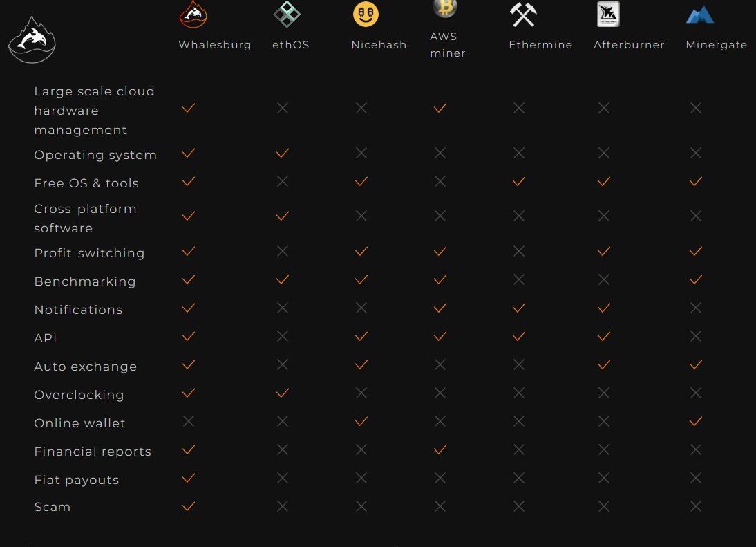Click the 'Operating system' row label
Viewport: 756px width, 547px height.
click(95, 156)
